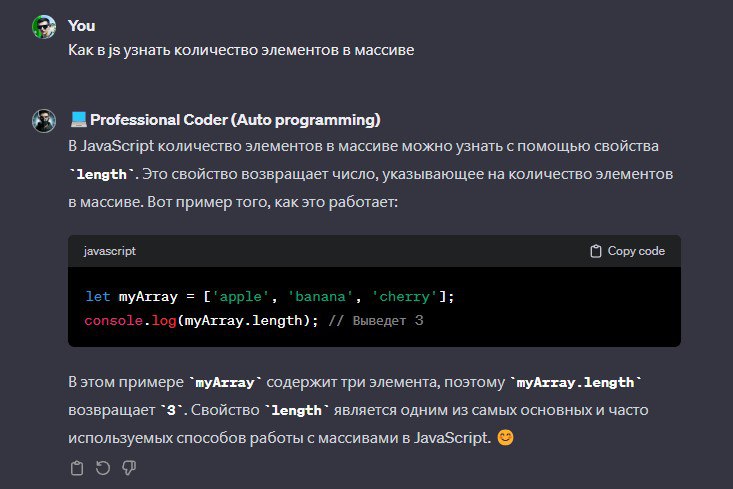Click the console.log(myArray.length) code line
The height and width of the screenshot is (489, 733).
(x=254, y=321)
